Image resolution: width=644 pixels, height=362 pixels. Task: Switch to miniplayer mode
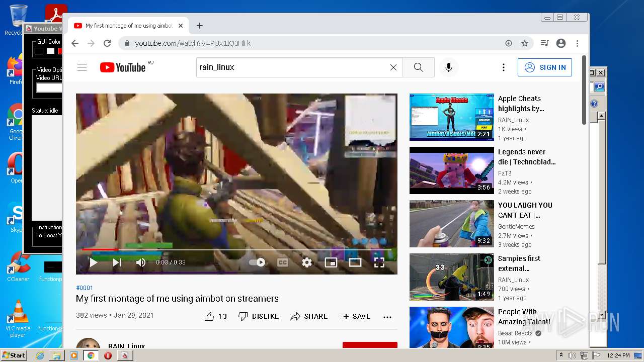click(x=331, y=262)
